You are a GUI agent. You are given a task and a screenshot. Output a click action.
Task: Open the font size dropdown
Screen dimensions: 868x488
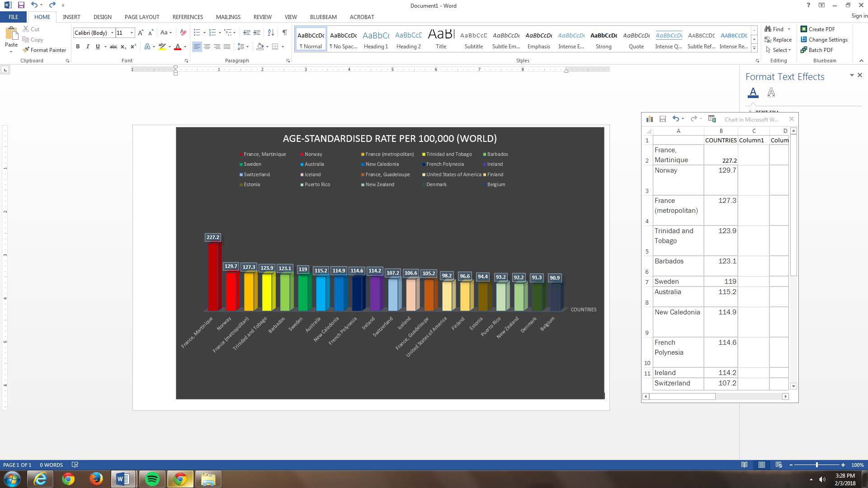pyautogui.click(x=132, y=33)
